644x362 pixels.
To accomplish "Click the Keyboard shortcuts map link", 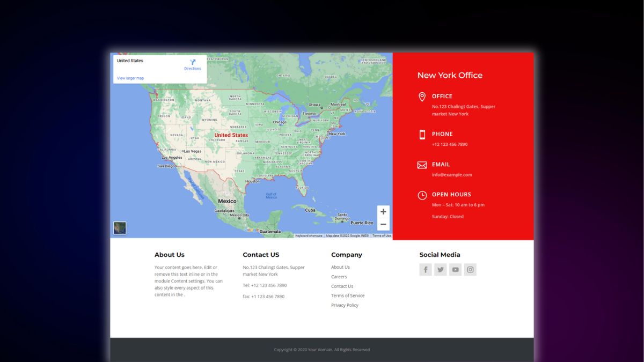I will pos(309,236).
